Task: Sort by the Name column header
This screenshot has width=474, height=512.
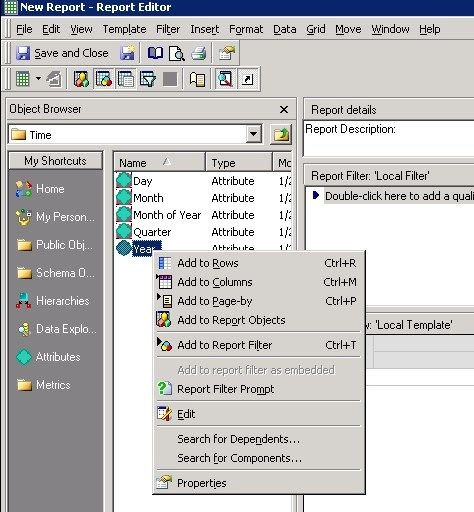Action: click(x=159, y=163)
